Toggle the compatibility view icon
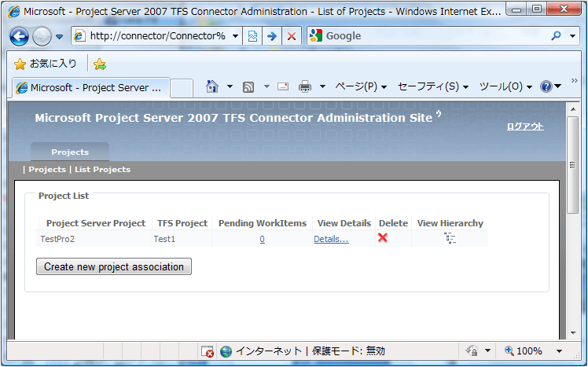 pyautogui.click(x=252, y=36)
